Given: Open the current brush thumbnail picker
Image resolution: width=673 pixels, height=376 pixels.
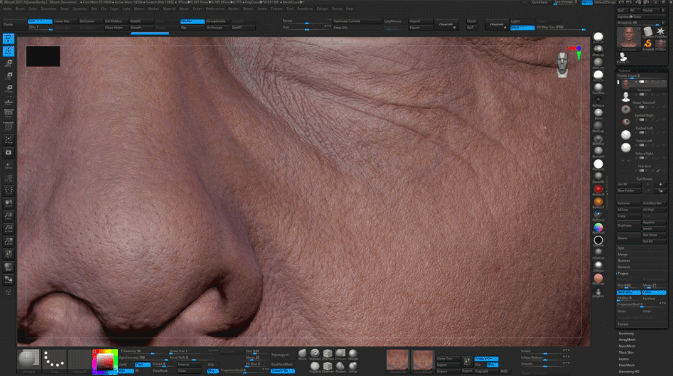Looking at the screenshot, I should coord(29,360).
